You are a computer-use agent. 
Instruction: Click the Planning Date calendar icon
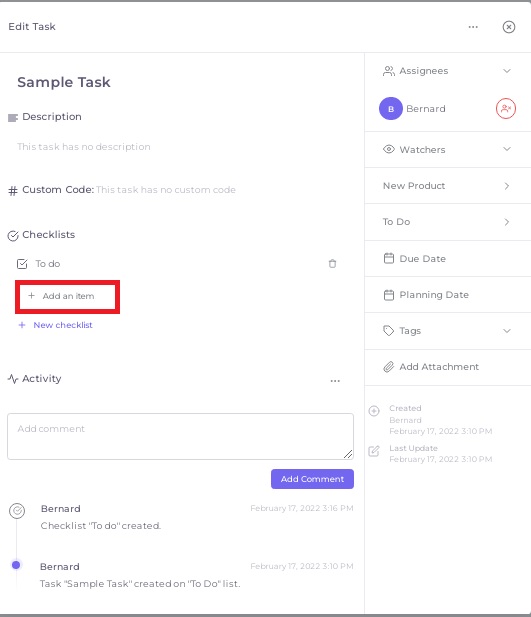(x=389, y=295)
